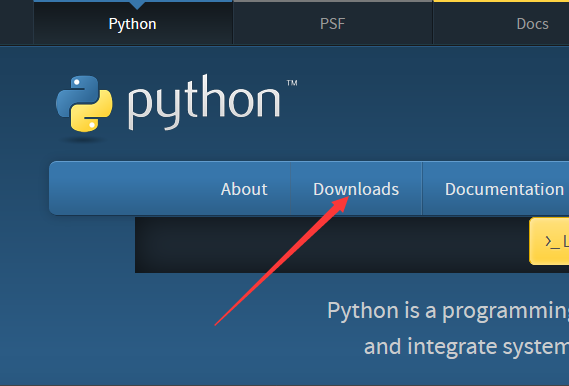
Task: Launch the interactive shell yellow button
Action: (549, 241)
